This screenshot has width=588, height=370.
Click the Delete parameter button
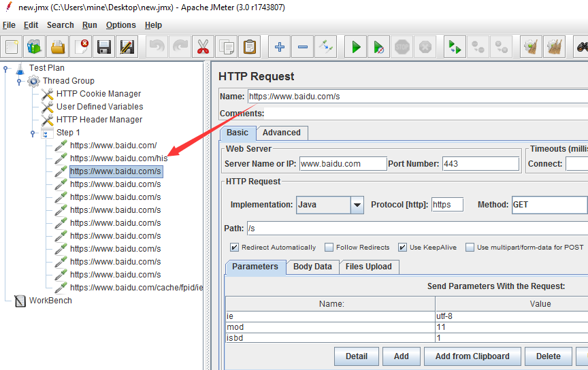[x=549, y=356]
